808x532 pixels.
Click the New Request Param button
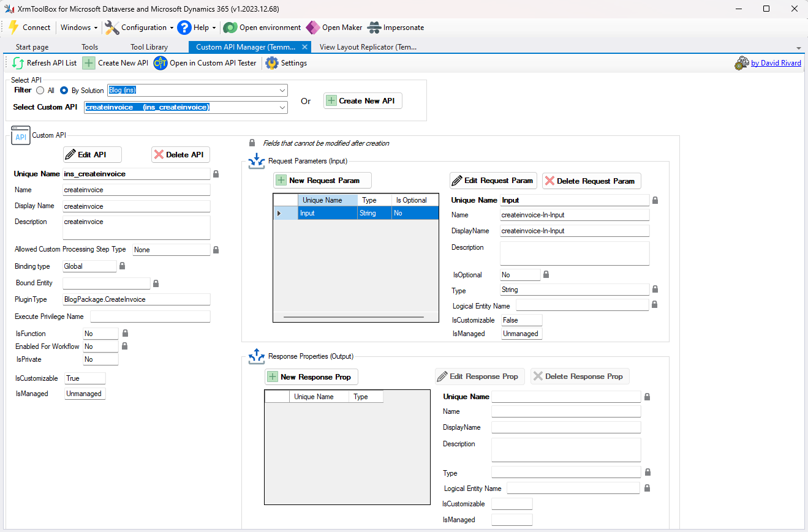pyautogui.click(x=322, y=180)
